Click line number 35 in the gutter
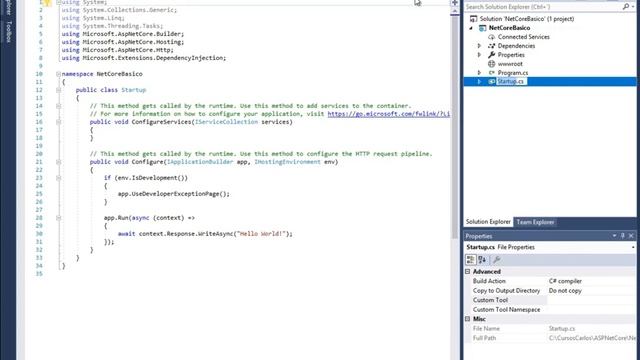640x360 pixels. (39, 273)
